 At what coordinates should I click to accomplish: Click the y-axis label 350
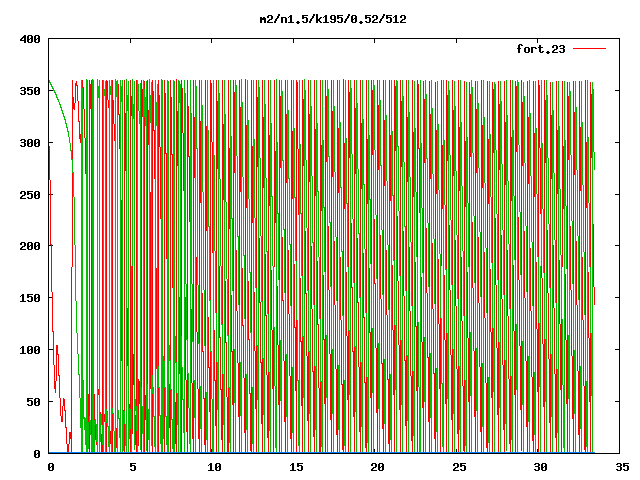pyautogui.click(x=30, y=91)
